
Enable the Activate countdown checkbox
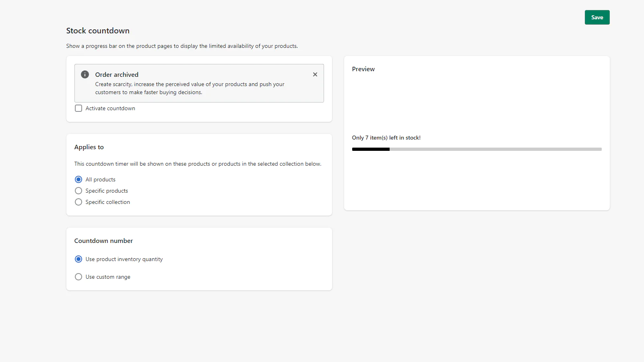point(78,108)
